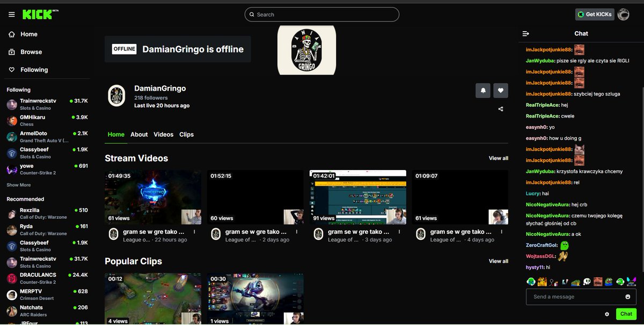This screenshot has width=644, height=325.
Task: Open options menu of the 2 days ago video
Action: point(297,232)
